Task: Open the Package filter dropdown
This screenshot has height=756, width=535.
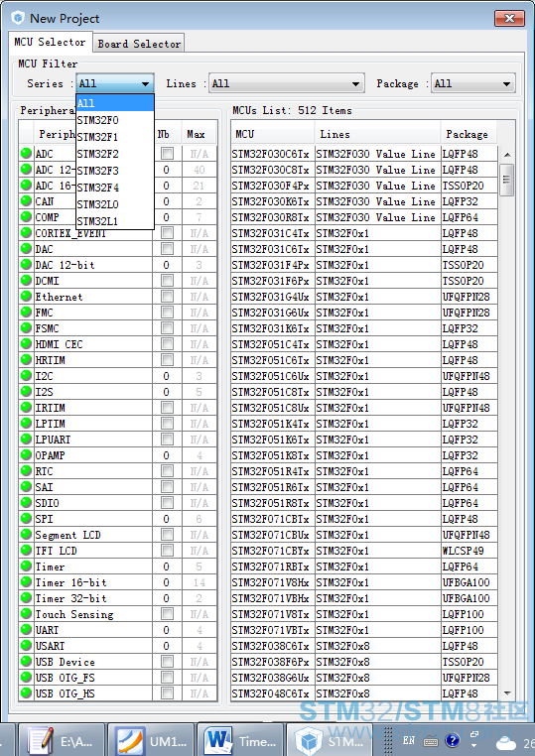Action: [x=472, y=83]
